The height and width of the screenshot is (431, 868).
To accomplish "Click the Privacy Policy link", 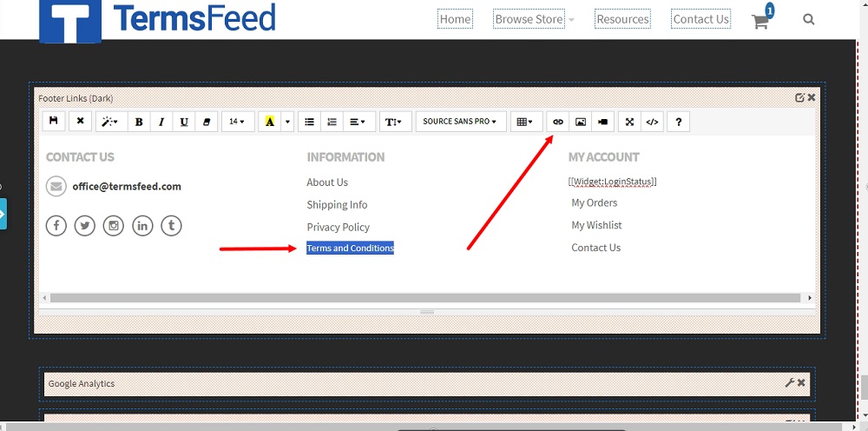I will pos(339,227).
